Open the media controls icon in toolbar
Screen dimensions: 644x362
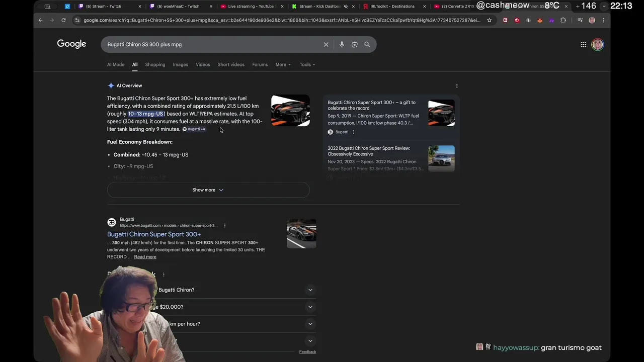(x=580, y=20)
